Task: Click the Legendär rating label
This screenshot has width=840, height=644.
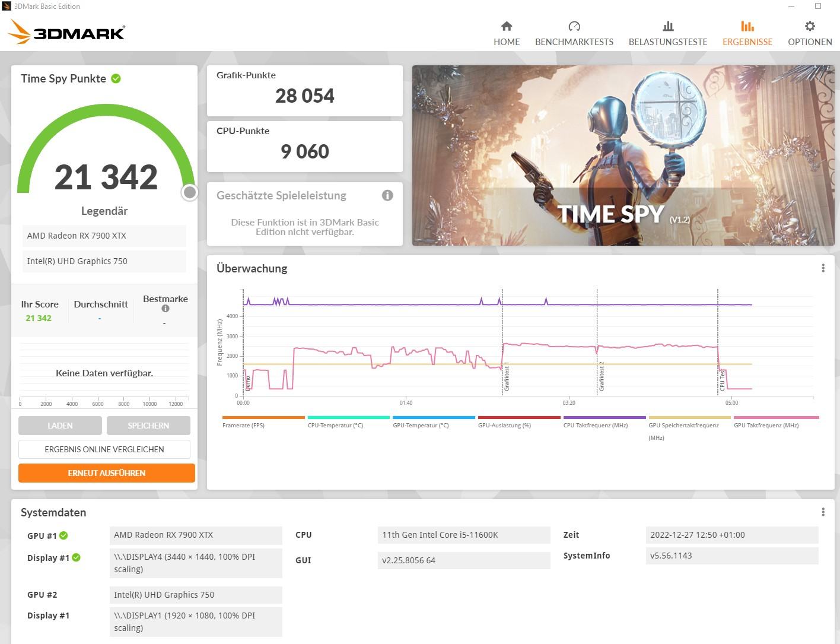Action: [x=104, y=211]
